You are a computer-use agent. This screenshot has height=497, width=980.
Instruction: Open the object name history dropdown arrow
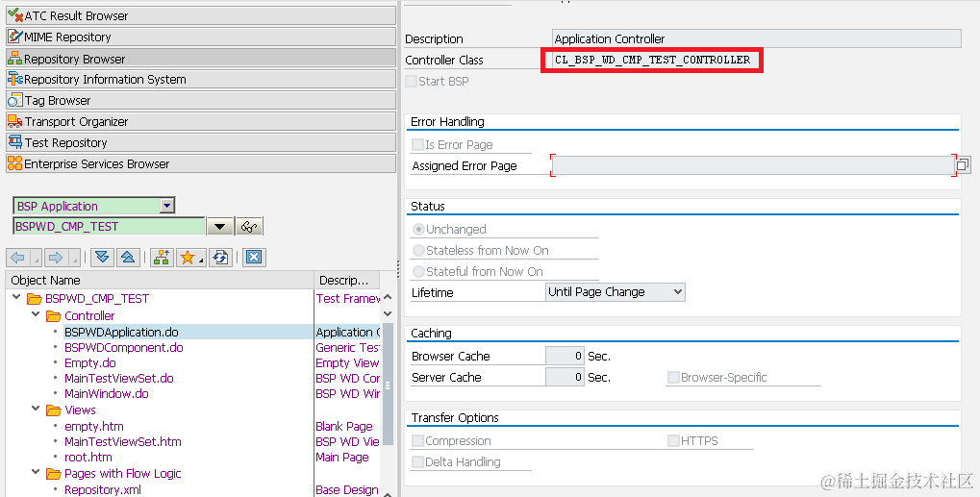(x=220, y=226)
